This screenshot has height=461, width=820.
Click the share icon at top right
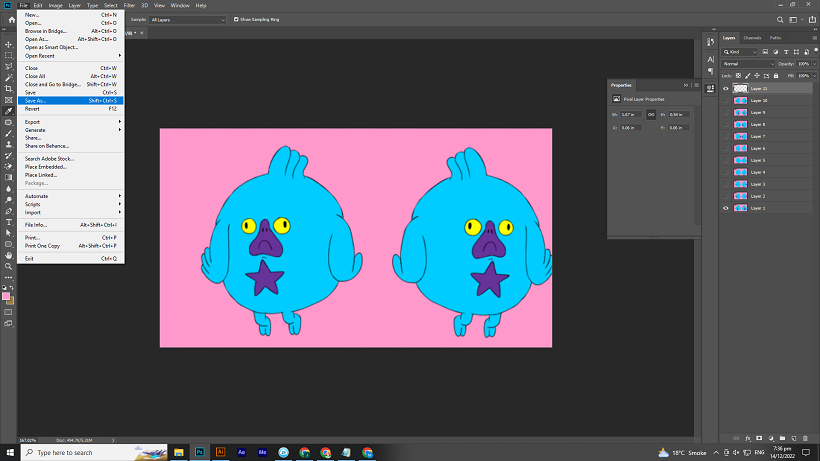(x=812, y=19)
